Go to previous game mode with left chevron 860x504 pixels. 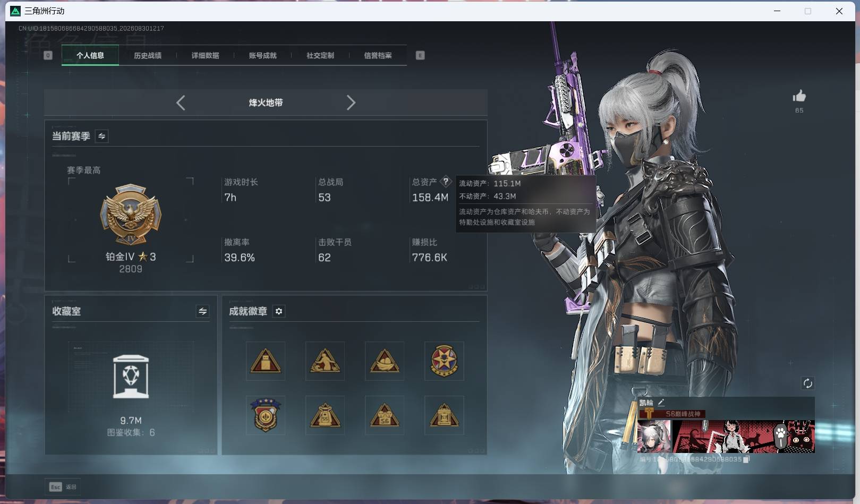(x=181, y=102)
